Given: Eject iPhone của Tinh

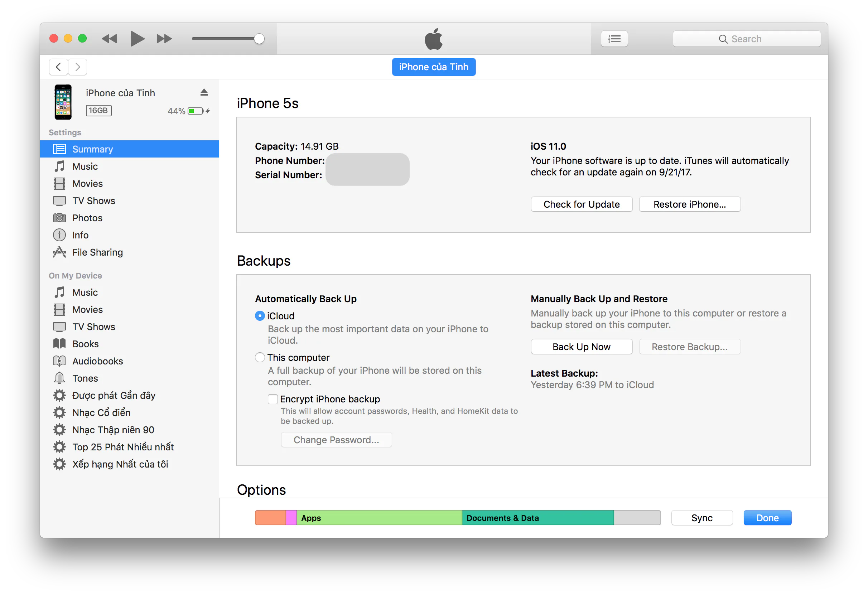Looking at the screenshot, I should click(204, 93).
